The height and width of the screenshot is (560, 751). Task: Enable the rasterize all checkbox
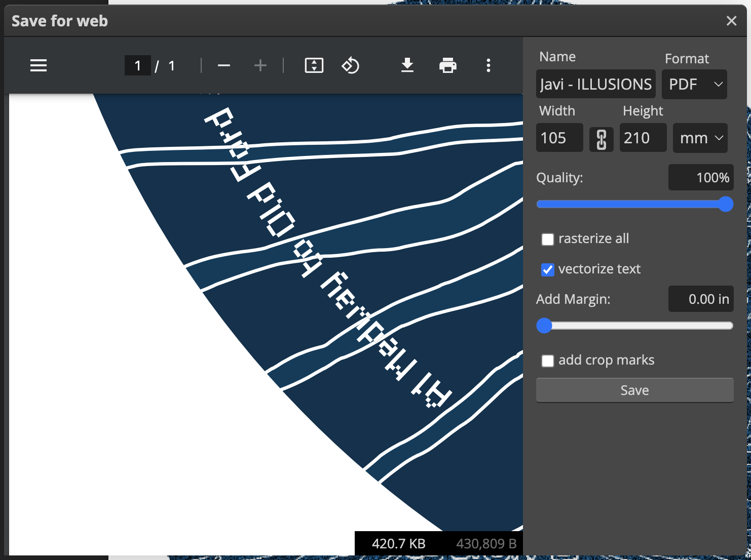point(547,239)
